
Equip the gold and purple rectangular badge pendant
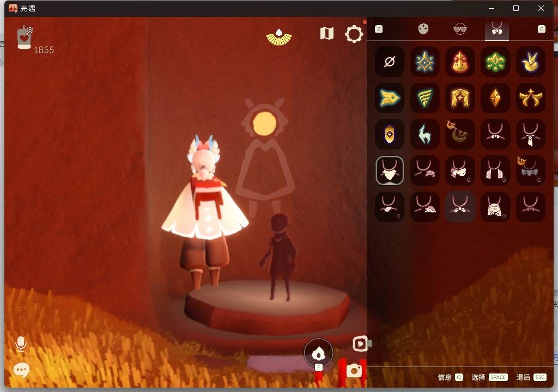(390, 134)
